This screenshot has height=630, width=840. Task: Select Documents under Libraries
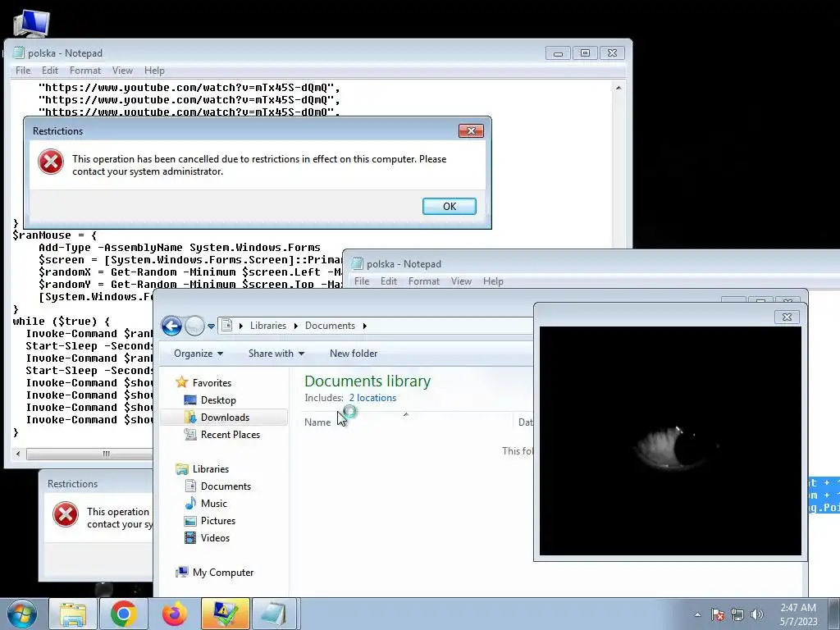[x=226, y=486]
